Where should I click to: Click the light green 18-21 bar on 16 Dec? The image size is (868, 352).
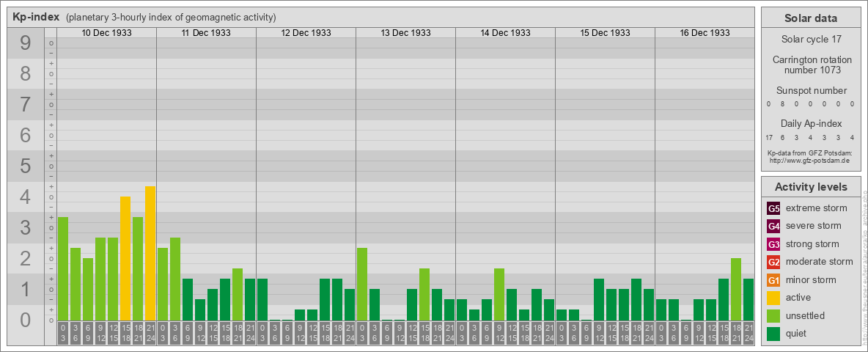pyautogui.click(x=736, y=290)
